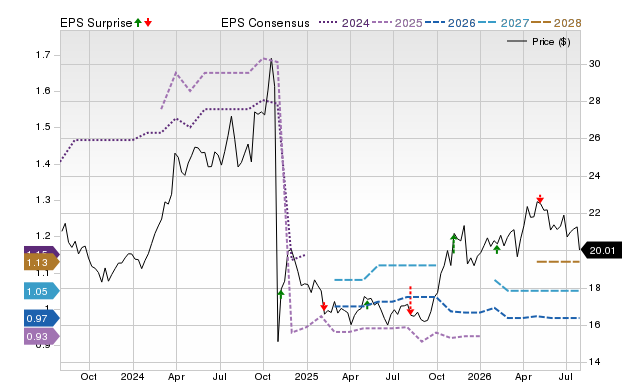Click the 1.7 label on the EPS axis
Screen dimensions: 640x382
pos(43,55)
